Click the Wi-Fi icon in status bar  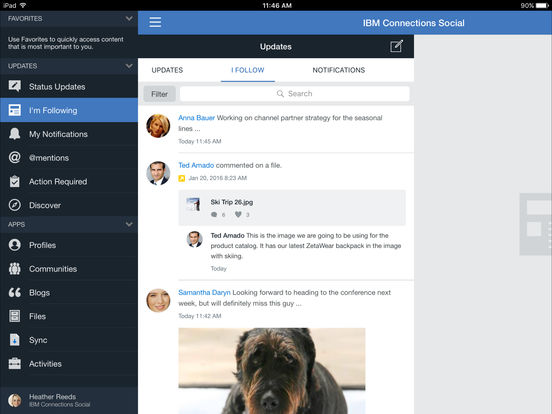click(23, 5)
